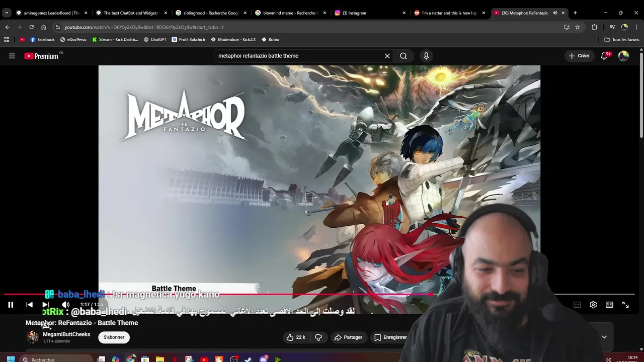Screen dimensions: 644x362
Task: Toggle subtitles in video player
Action: coord(577,305)
